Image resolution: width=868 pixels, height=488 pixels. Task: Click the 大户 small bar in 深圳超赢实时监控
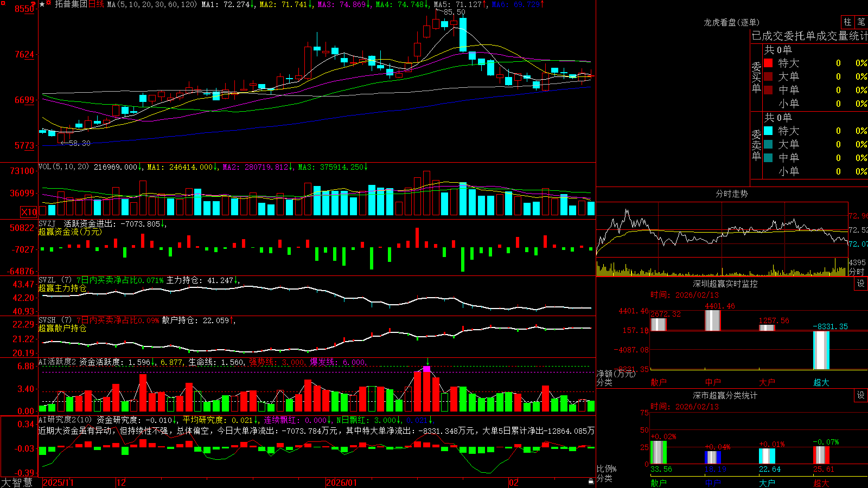tap(767, 328)
